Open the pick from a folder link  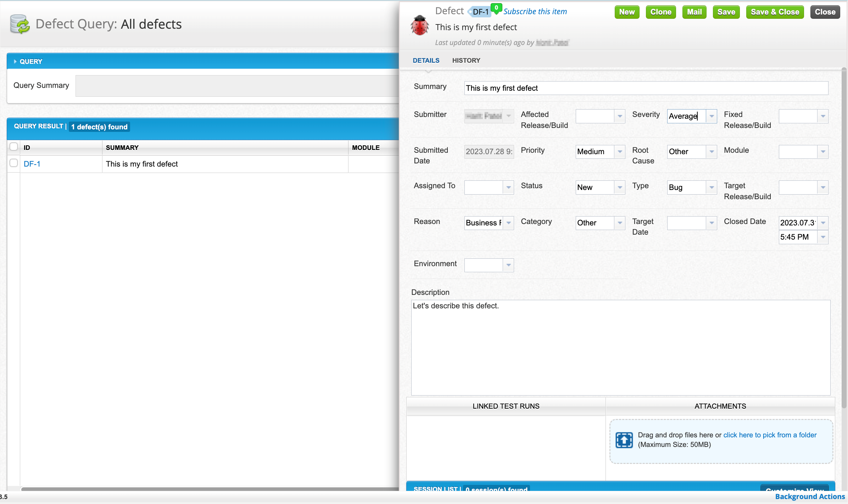(x=770, y=435)
